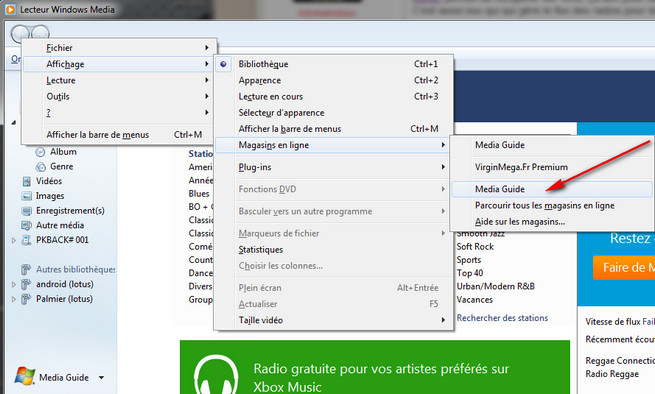Open the Fichier submenu

[x=119, y=48]
